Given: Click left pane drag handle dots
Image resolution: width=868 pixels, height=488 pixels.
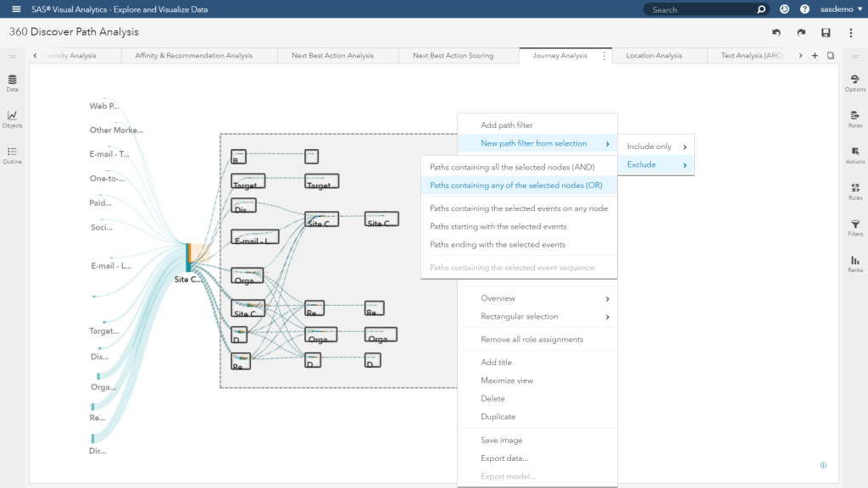Looking at the screenshot, I should pyautogui.click(x=12, y=56).
